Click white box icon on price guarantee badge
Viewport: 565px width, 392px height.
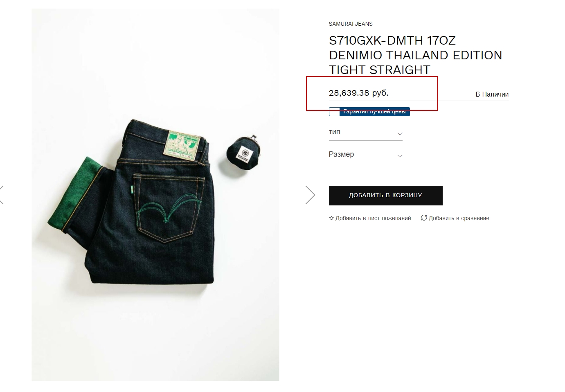[334, 112]
